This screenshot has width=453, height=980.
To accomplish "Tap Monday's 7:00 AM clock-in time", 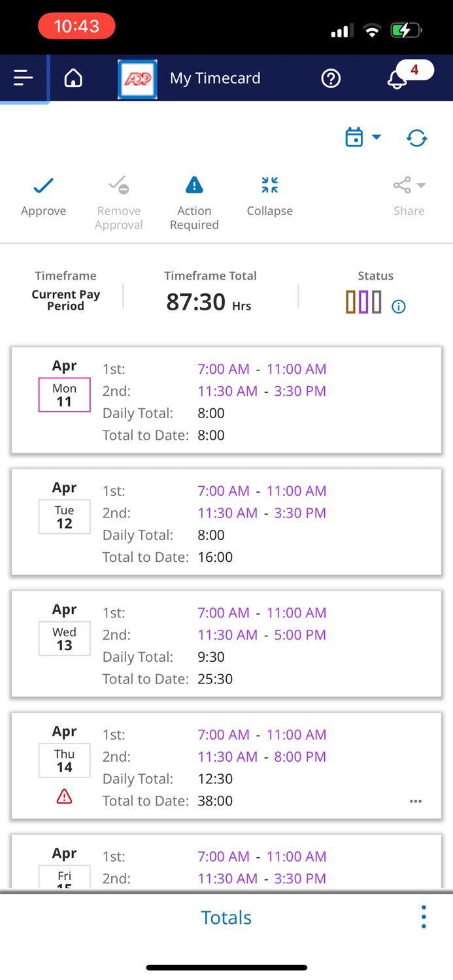I will pyautogui.click(x=224, y=369).
